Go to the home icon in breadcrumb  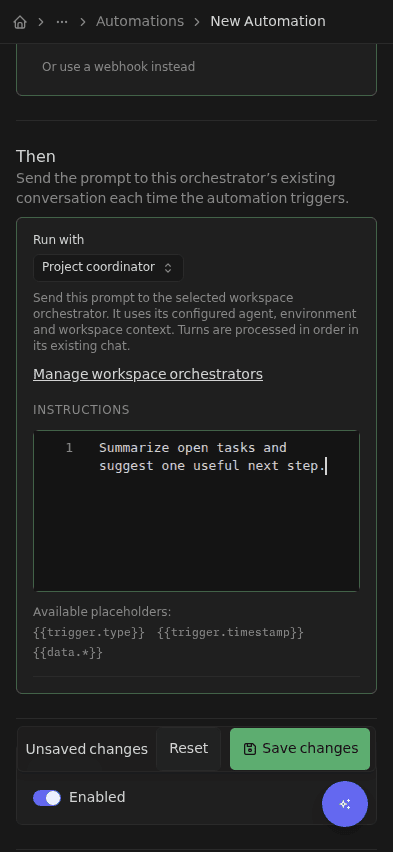20,22
